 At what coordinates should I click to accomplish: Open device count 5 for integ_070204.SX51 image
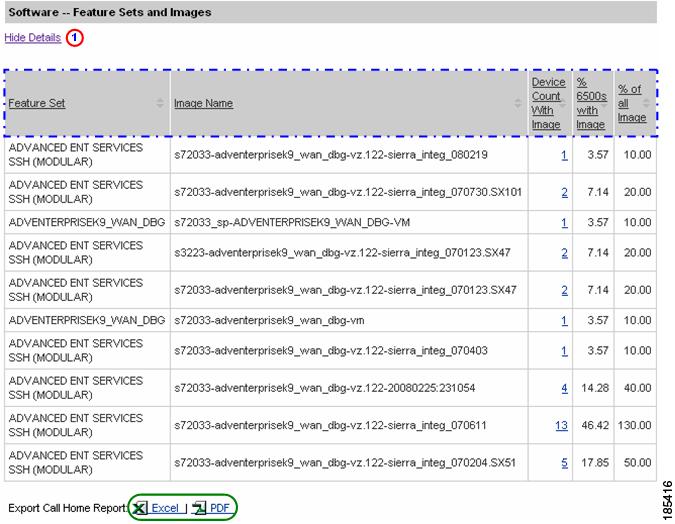coord(564,463)
